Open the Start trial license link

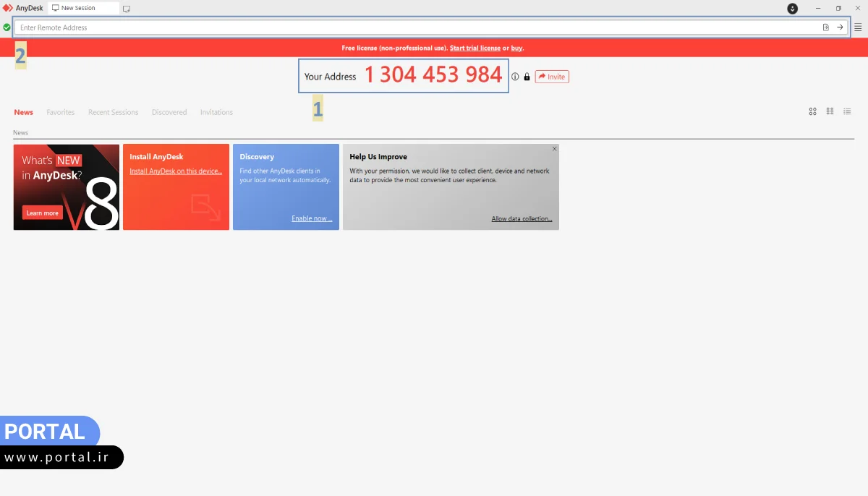tap(475, 48)
